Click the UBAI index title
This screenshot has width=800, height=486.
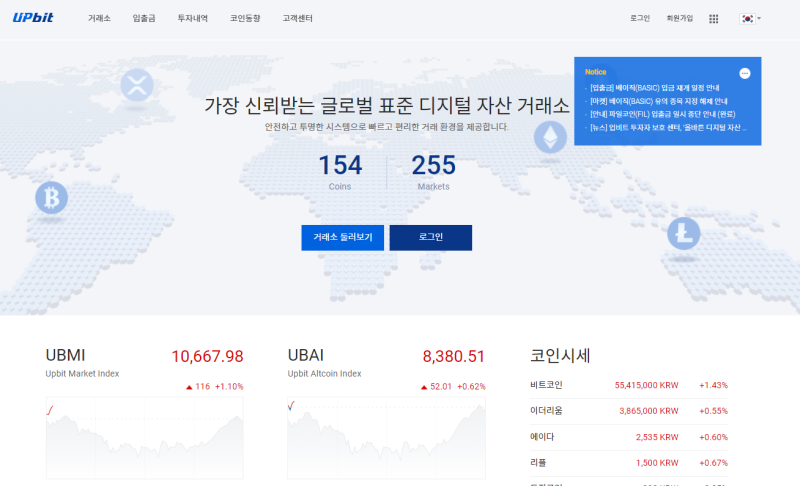click(x=306, y=355)
